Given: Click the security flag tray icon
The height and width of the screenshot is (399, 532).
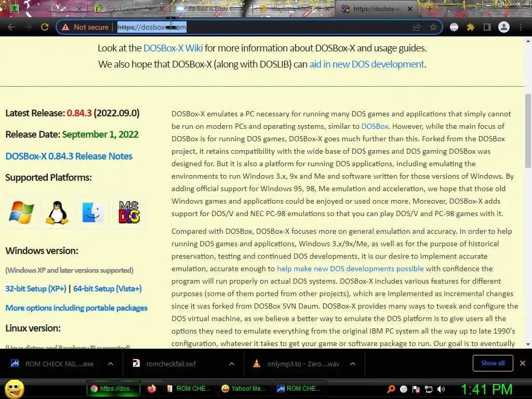Looking at the screenshot, I should pos(416,389).
